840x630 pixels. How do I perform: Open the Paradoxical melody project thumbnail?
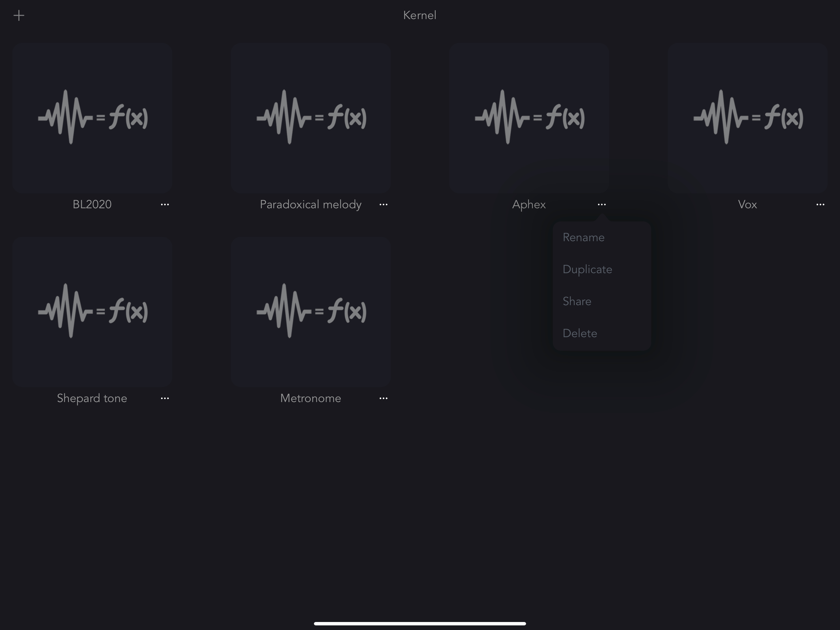point(311,118)
